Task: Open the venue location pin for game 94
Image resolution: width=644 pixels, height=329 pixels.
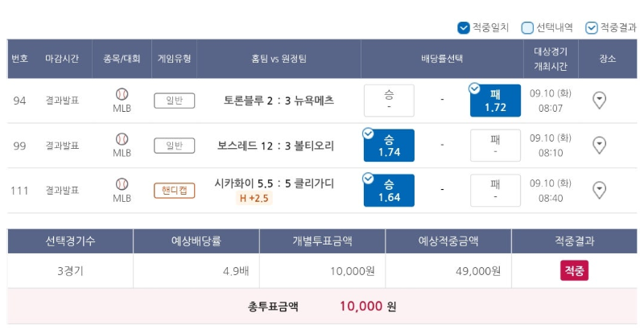Action: coord(599,100)
